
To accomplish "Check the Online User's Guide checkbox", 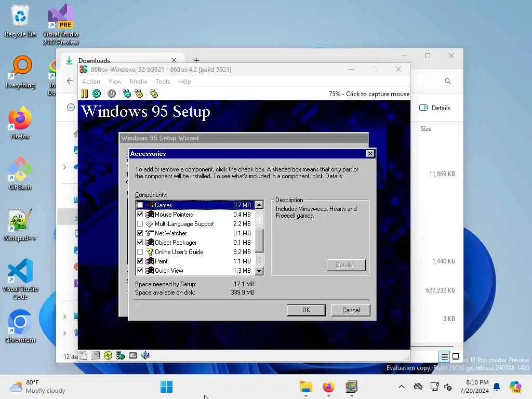I will point(140,252).
